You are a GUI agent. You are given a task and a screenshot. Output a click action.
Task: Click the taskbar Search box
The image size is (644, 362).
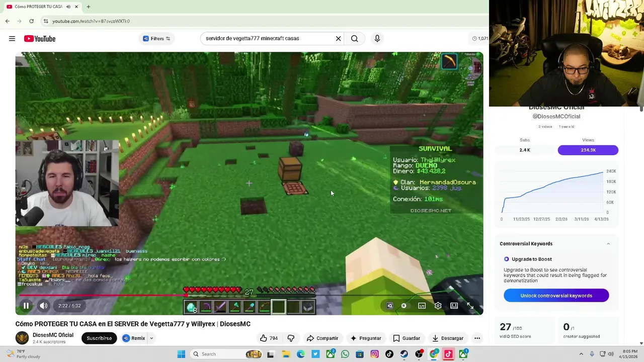pos(226,354)
